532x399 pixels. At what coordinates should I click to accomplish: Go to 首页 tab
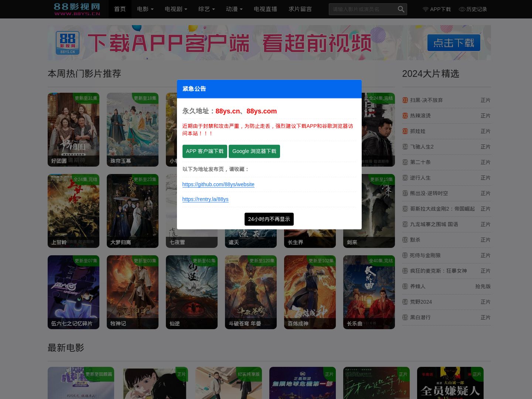[x=120, y=9]
